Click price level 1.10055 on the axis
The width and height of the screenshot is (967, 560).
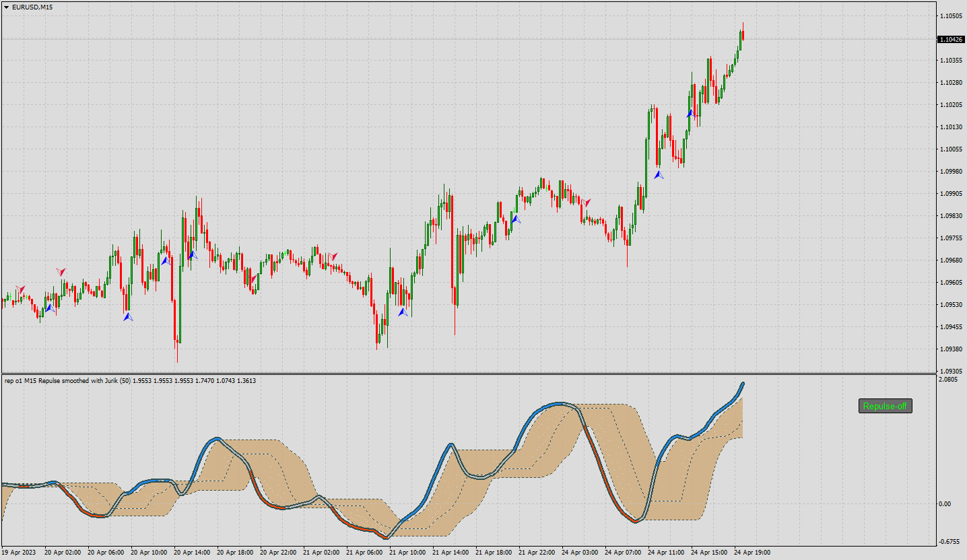[951, 149]
